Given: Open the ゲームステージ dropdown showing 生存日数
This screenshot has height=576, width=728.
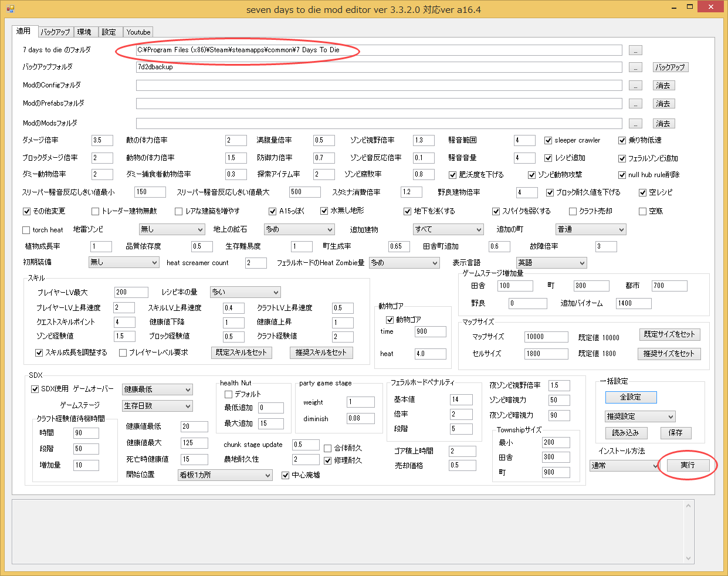Looking at the screenshot, I should 157,406.
